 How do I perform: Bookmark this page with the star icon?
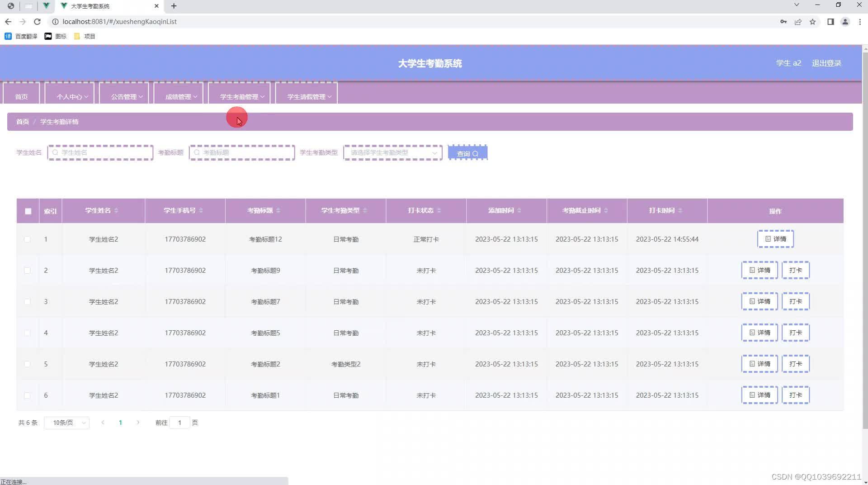pos(812,22)
